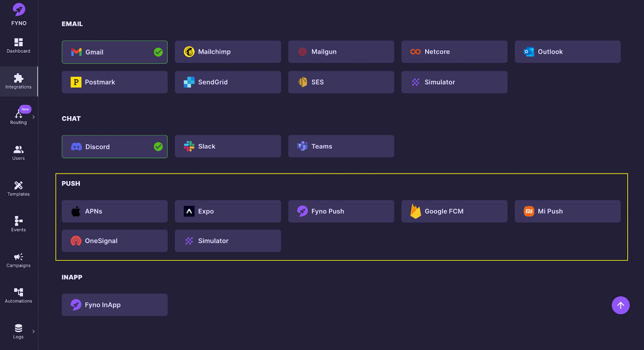Click the scroll-to-top arrow button
644x350 pixels.
[620, 305]
